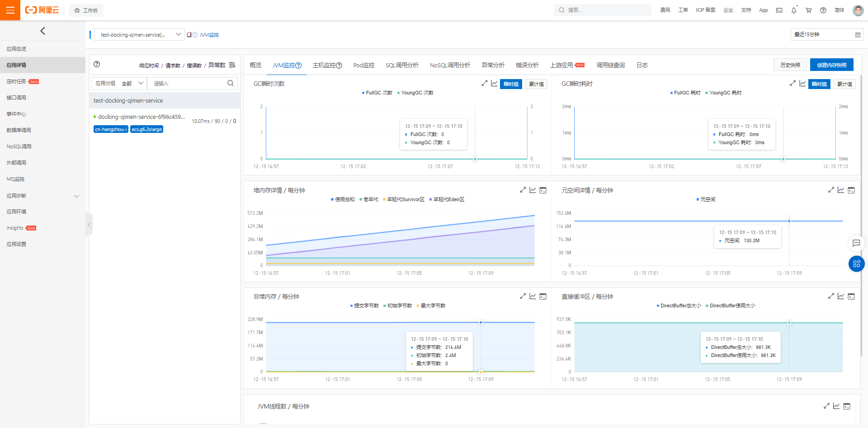Open the 工作台 workbench link
Image resolution: width=868 pixels, height=428 pixels.
tap(86, 10)
